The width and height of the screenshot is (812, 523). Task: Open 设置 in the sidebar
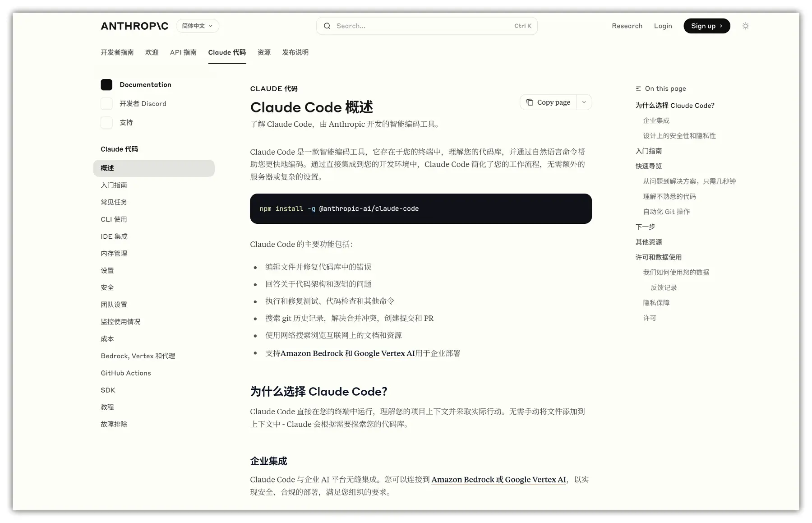107,271
